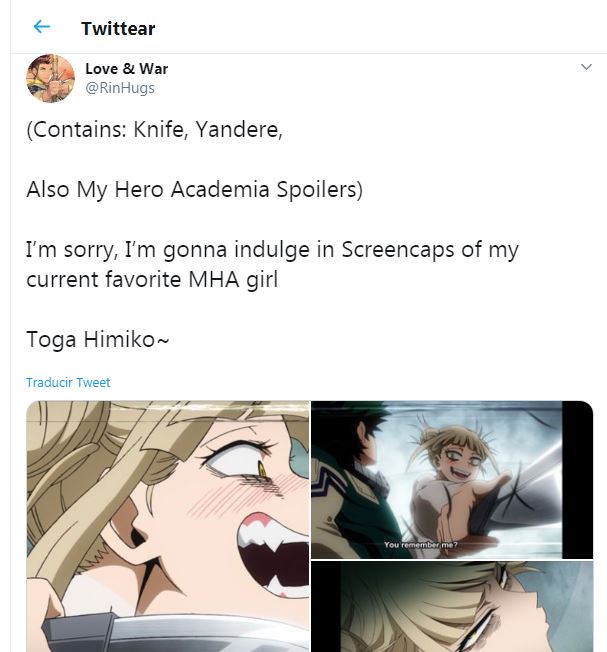Screen dimensions: 607x652
Task: Visit the @RinHugs handle
Action: tap(120, 88)
